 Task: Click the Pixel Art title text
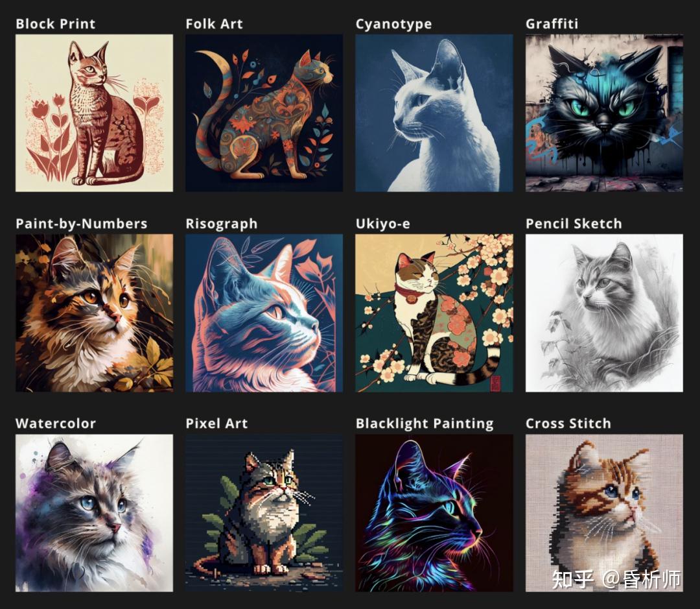216,423
